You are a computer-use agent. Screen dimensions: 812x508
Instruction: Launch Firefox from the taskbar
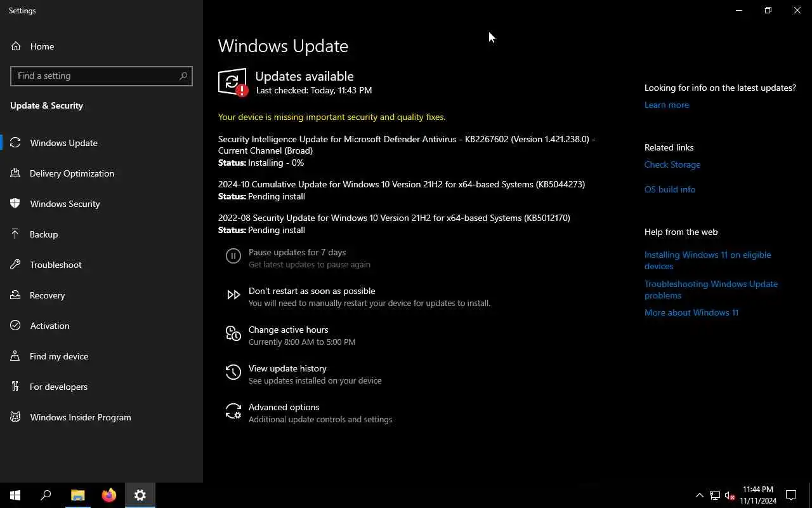pos(109,495)
